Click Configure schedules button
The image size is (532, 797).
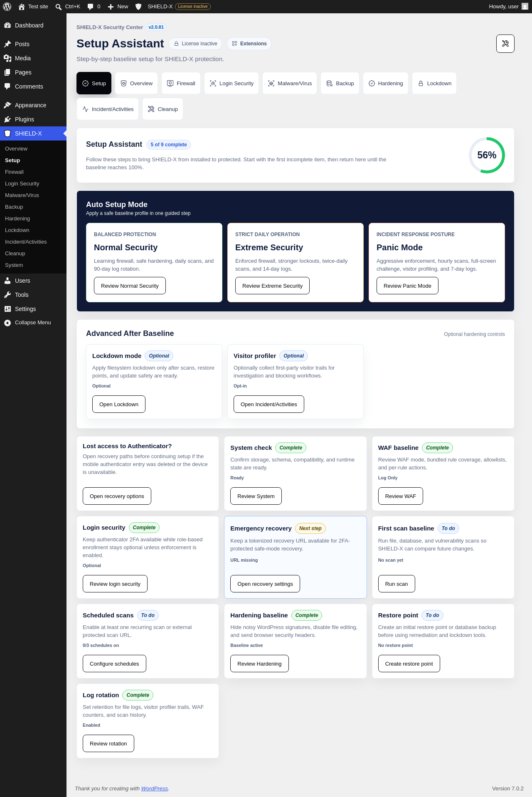point(114,664)
